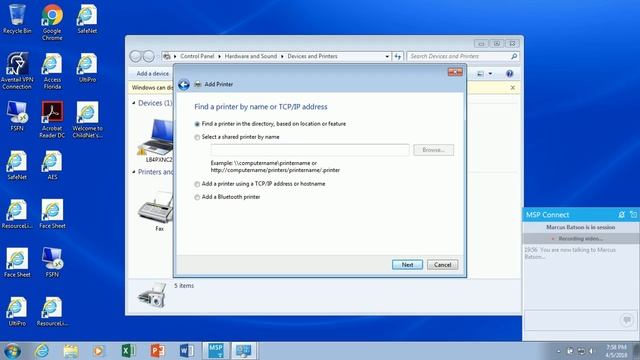This screenshot has width=640, height=360.
Task: Dismiss the yellow information bar
Action: (513, 87)
